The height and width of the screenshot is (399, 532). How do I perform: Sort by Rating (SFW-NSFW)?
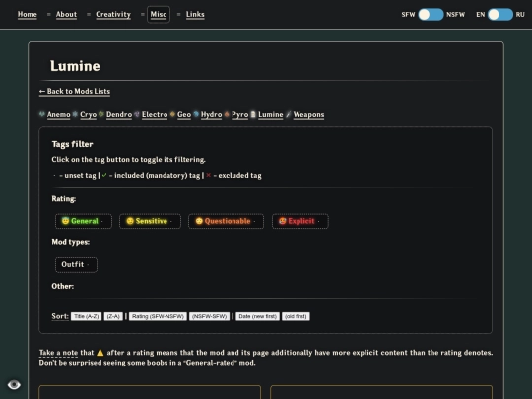tap(158, 316)
